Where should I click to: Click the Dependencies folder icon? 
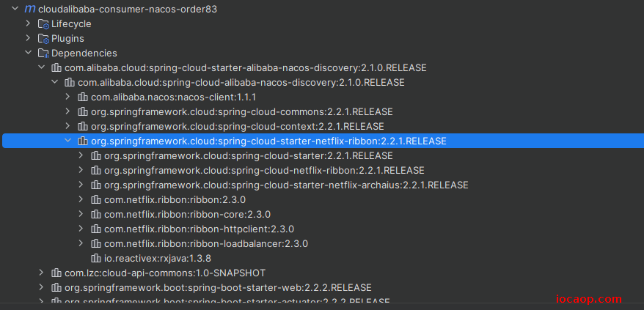click(43, 53)
